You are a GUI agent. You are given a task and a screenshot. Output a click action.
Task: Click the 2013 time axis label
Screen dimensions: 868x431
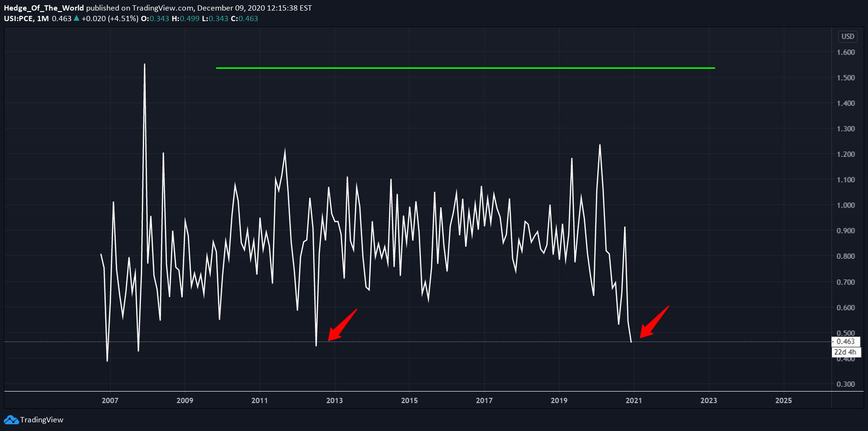(335, 400)
